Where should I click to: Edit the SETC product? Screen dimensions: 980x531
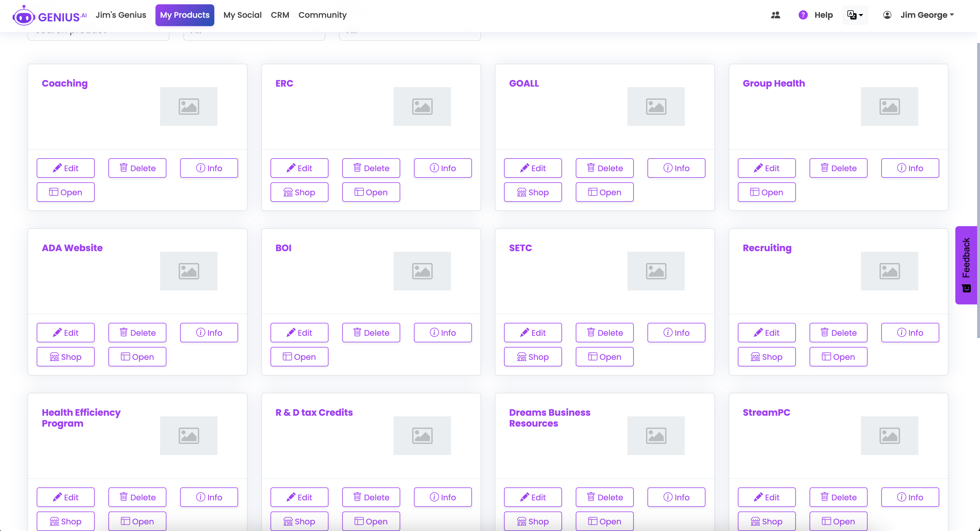533,333
